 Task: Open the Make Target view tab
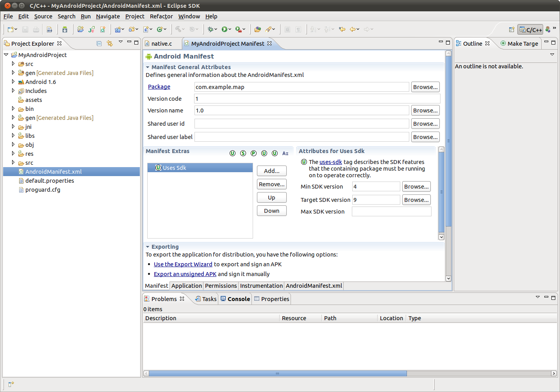[519, 44]
